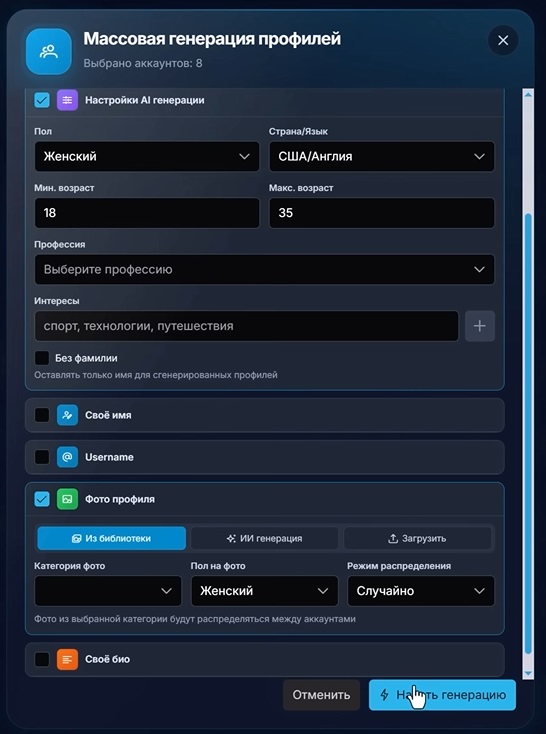This screenshot has width=546, height=734.
Task: Click the scrollbar up arrow
Action: tap(528, 95)
